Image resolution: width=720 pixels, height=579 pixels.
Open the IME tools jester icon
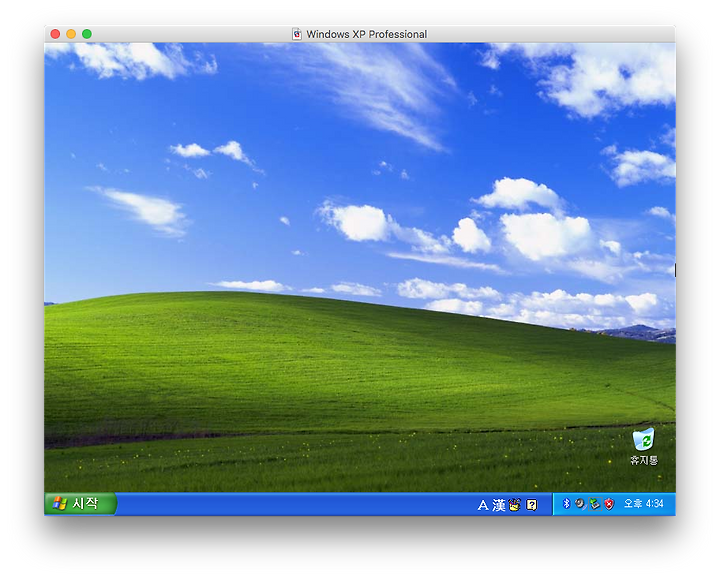click(x=515, y=505)
